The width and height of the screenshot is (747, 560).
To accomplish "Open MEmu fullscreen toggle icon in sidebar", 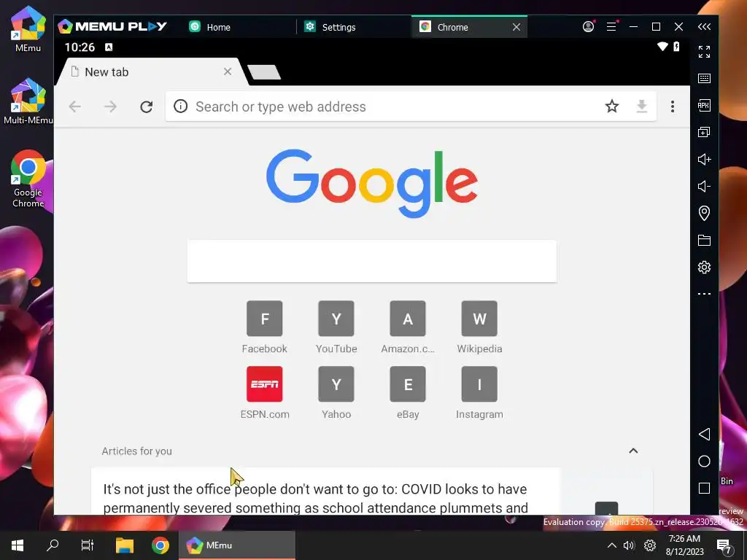I will point(704,52).
